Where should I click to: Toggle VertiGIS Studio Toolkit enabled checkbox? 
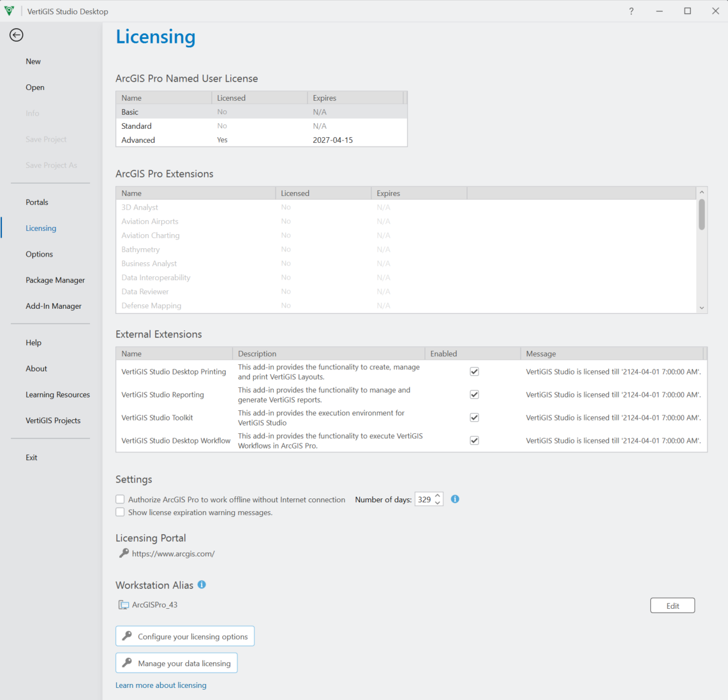click(474, 417)
